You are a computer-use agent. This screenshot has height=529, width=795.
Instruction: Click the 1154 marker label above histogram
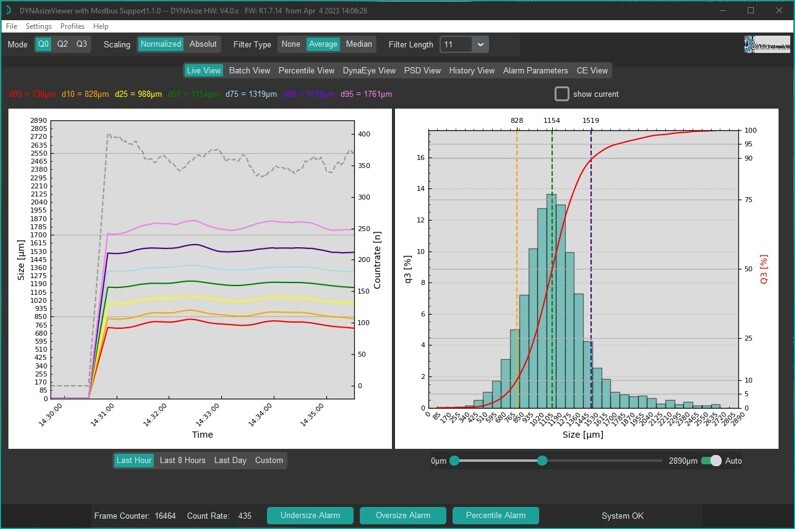coord(552,121)
